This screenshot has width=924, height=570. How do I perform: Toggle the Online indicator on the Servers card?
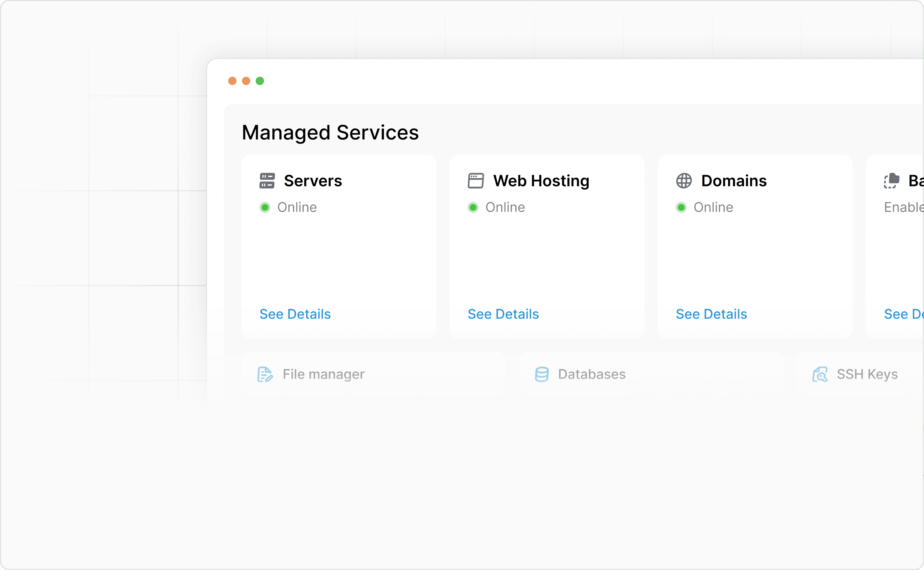click(x=266, y=207)
